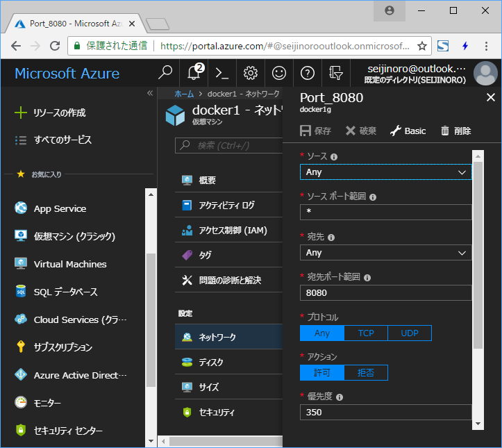Click the rule form scrollbar down arrow
The image size is (502, 448).
coord(478,424)
